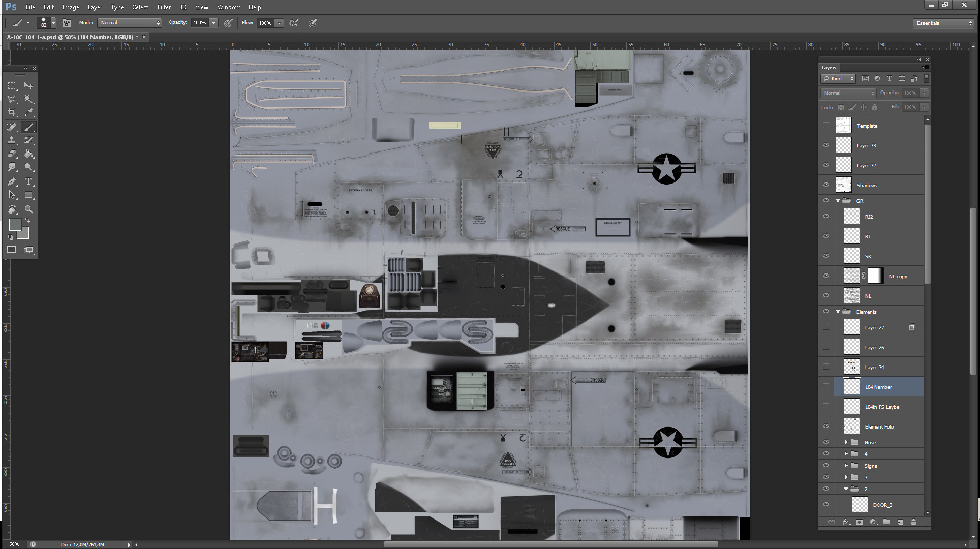Click the Zoom tool in the toolbox

28,209
